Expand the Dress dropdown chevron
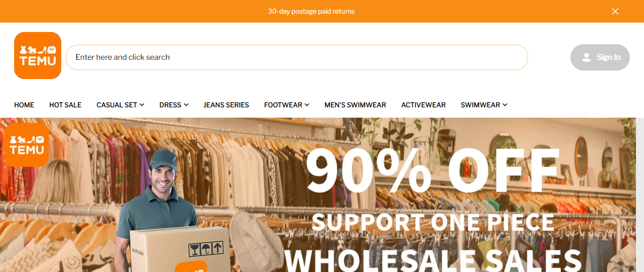644x272 pixels. pyautogui.click(x=186, y=105)
